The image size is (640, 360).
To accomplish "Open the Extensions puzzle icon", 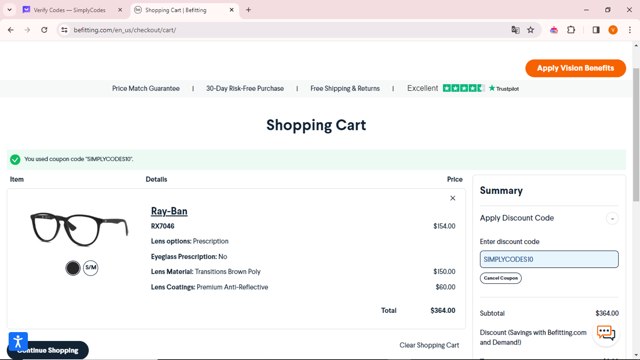I will [571, 30].
